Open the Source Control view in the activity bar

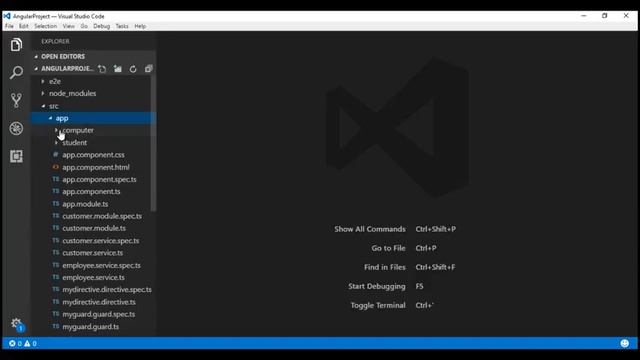pos(16,100)
